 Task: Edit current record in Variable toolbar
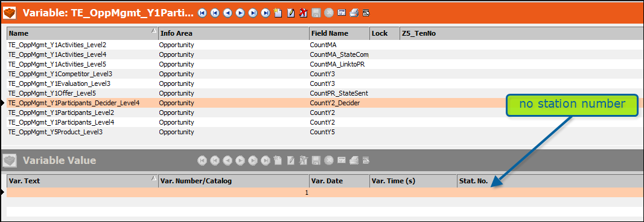[291, 13]
